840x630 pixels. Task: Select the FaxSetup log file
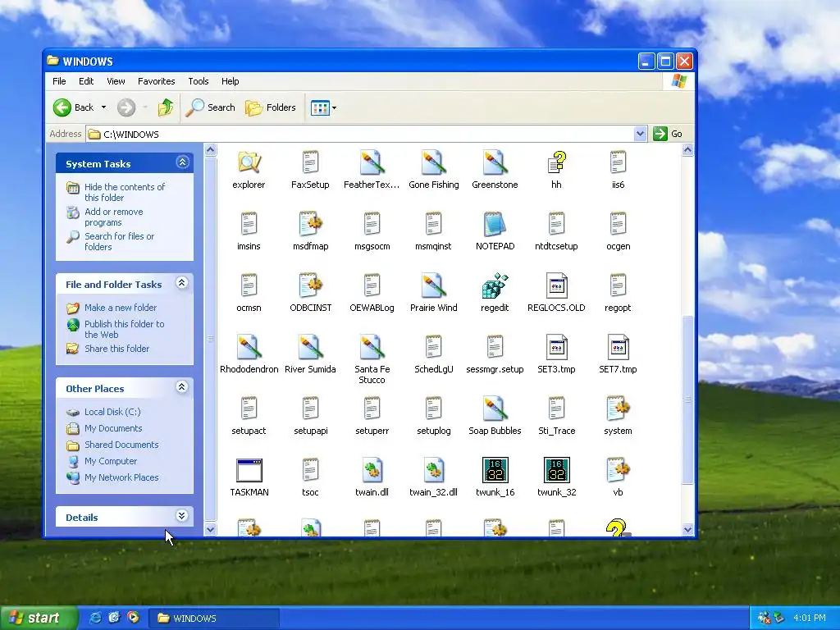(x=310, y=162)
